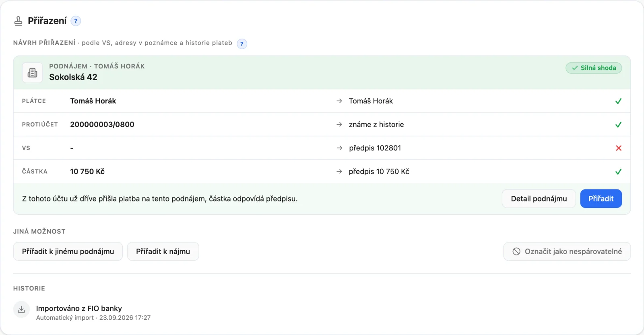Click arrow icon in Částka row

[339, 171]
